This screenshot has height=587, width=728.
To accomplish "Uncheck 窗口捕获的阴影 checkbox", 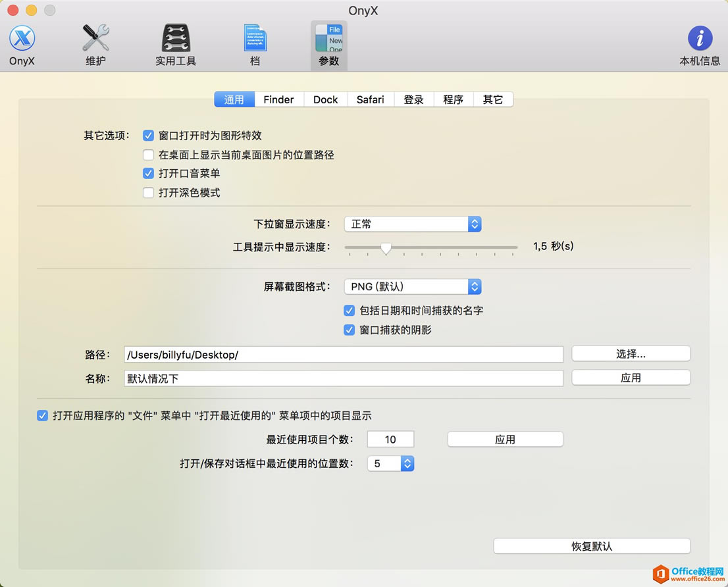I will pyautogui.click(x=349, y=330).
